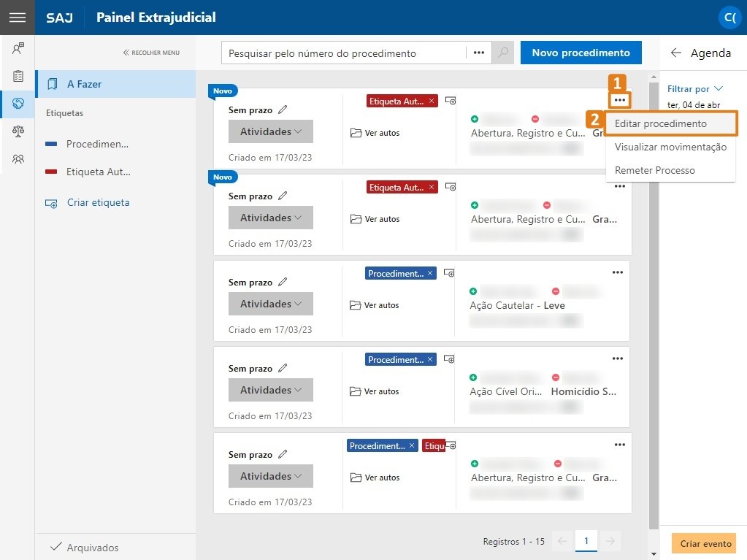Click scrollbar down arrow of list
Image resolution: width=747 pixels, height=560 pixels.
tap(654, 554)
